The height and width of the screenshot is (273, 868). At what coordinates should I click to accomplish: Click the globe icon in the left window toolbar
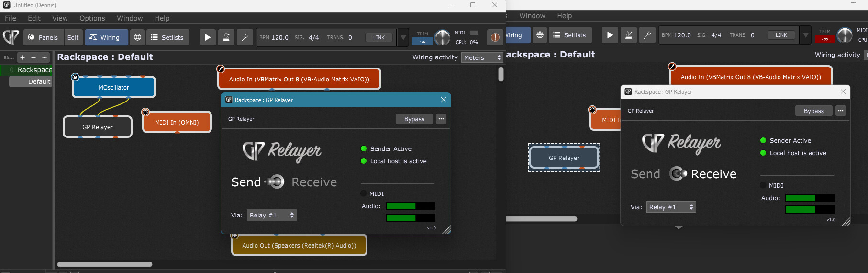pos(137,37)
